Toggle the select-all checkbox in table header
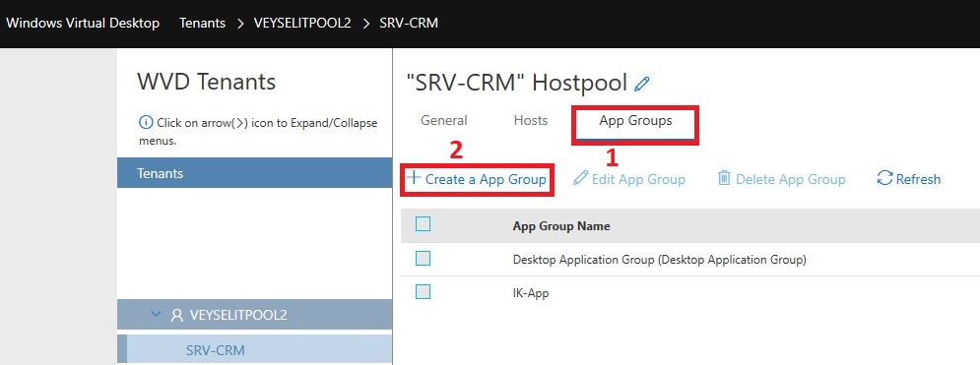The width and height of the screenshot is (980, 365). (424, 224)
